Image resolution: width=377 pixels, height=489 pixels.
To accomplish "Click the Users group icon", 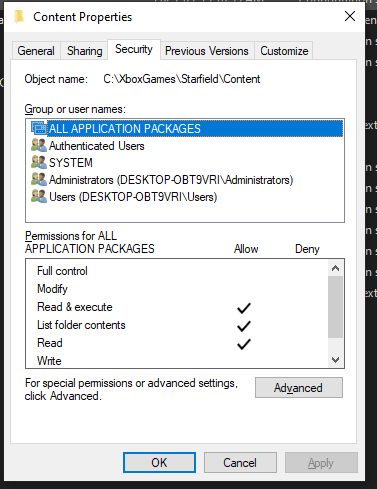I will (39, 196).
